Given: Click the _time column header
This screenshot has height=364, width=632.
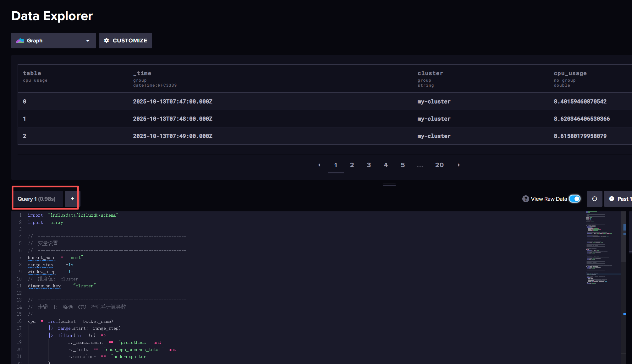Looking at the screenshot, I should coord(142,73).
